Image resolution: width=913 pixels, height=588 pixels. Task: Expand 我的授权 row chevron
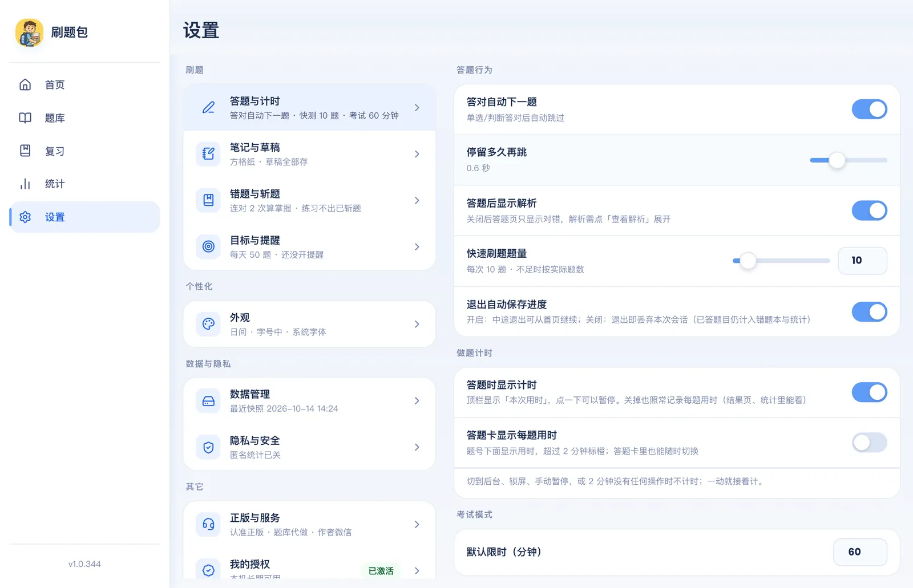coord(417,571)
